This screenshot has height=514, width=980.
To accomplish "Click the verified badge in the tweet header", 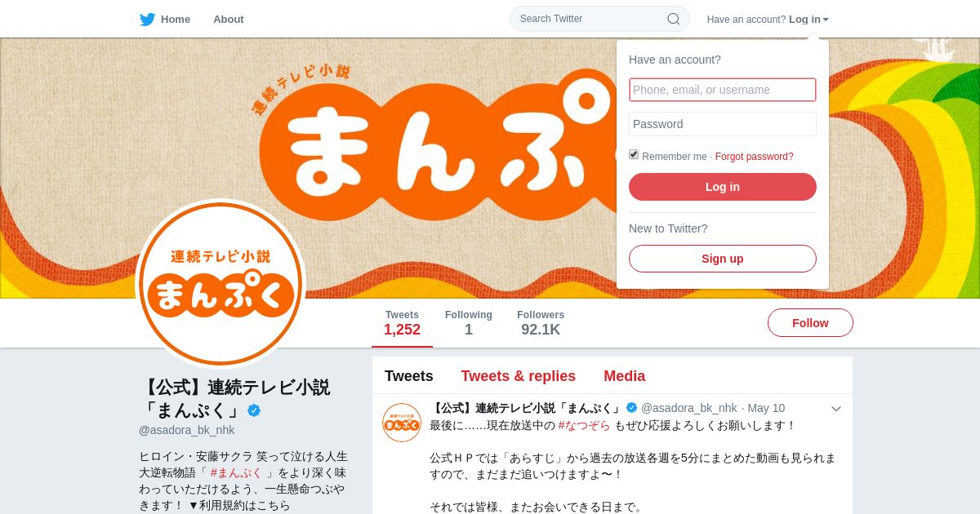I will tap(631, 408).
